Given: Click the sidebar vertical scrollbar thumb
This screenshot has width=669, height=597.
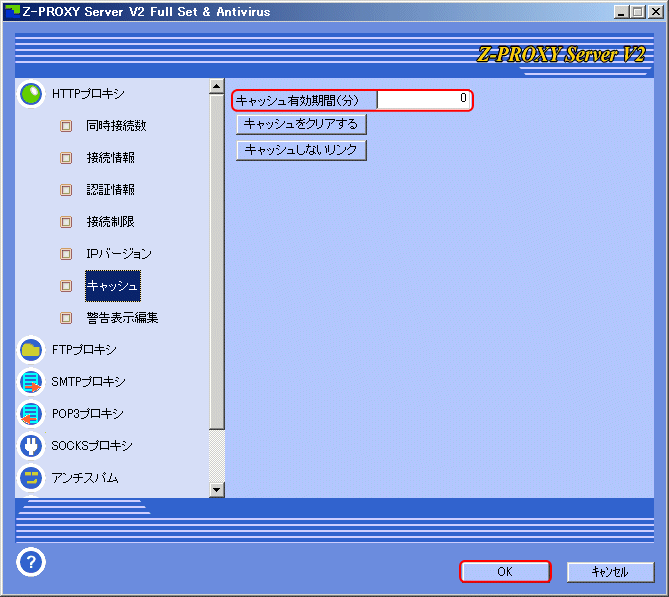Looking at the screenshot, I should tap(217, 262).
